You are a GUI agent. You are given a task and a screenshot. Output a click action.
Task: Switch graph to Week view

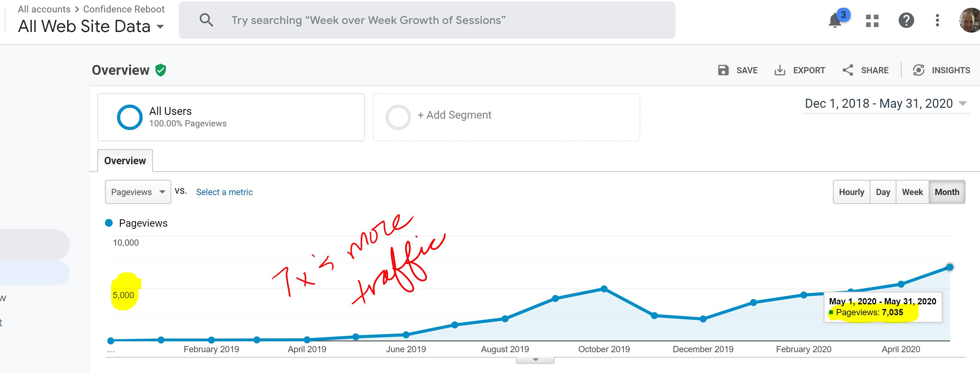(x=912, y=192)
